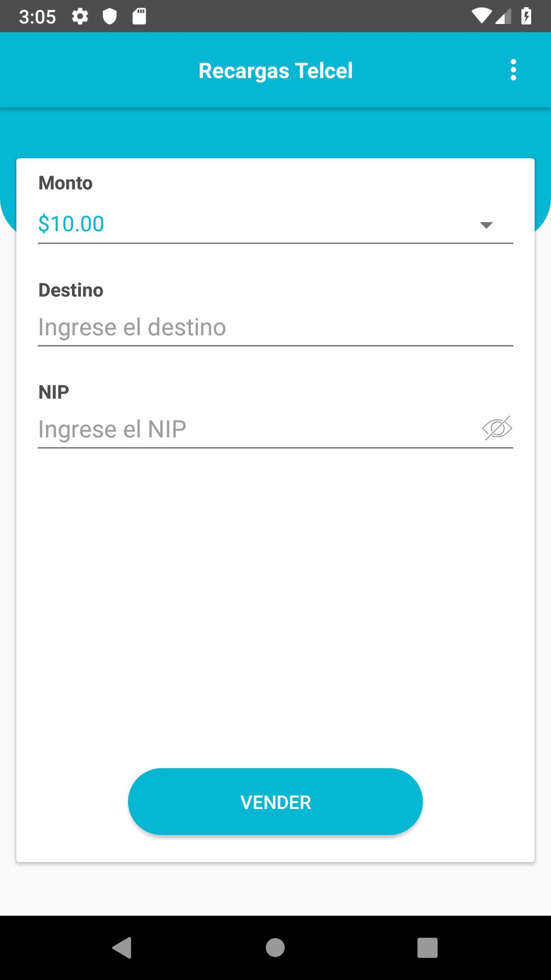551x980 pixels.
Task: Tap the SD card status icon
Action: (x=139, y=16)
